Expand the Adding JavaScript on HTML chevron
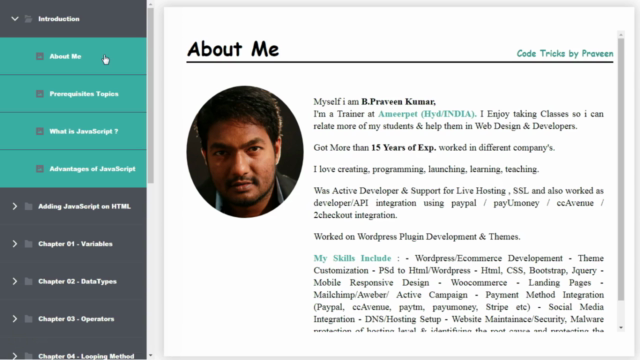Image resolution: width=640 pixels, height=360 pixels. (15, 206)
